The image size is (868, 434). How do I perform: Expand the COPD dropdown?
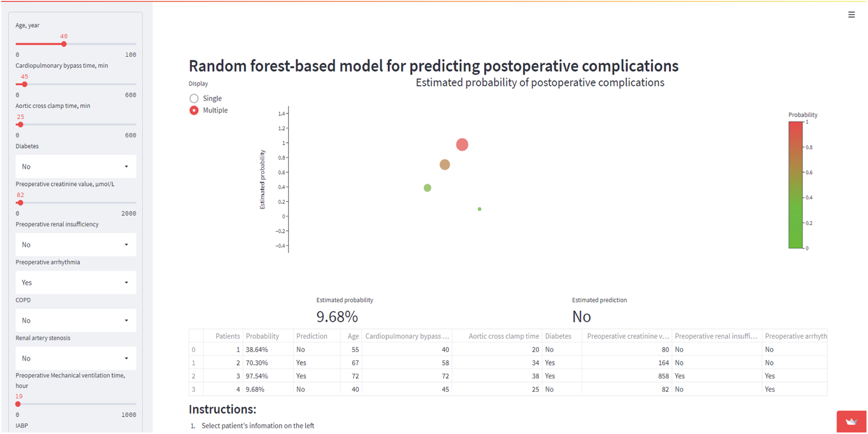click(76, 320)
